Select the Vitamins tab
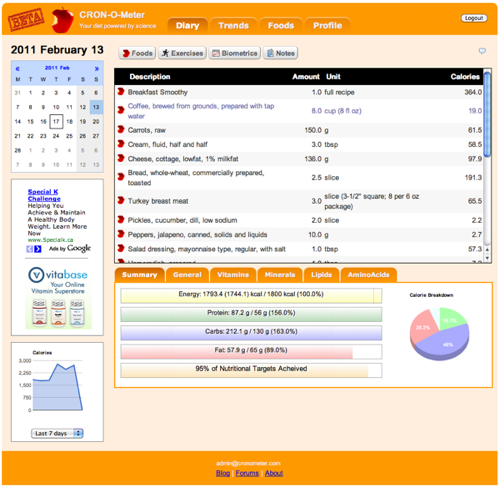Image resolution: width=500 pixels, height=488 pixels. (x=233, y=275)
